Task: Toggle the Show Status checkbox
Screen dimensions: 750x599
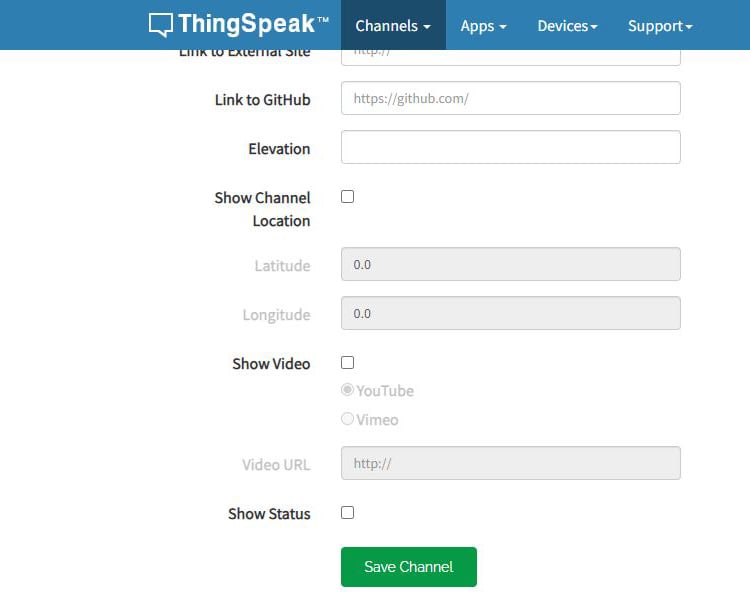Action: 347,513
